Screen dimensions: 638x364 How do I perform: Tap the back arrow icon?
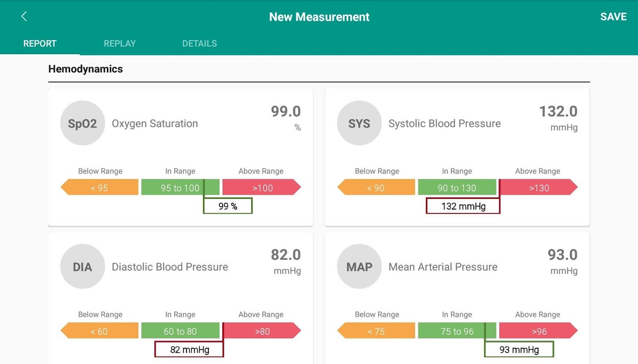point(24,17)
